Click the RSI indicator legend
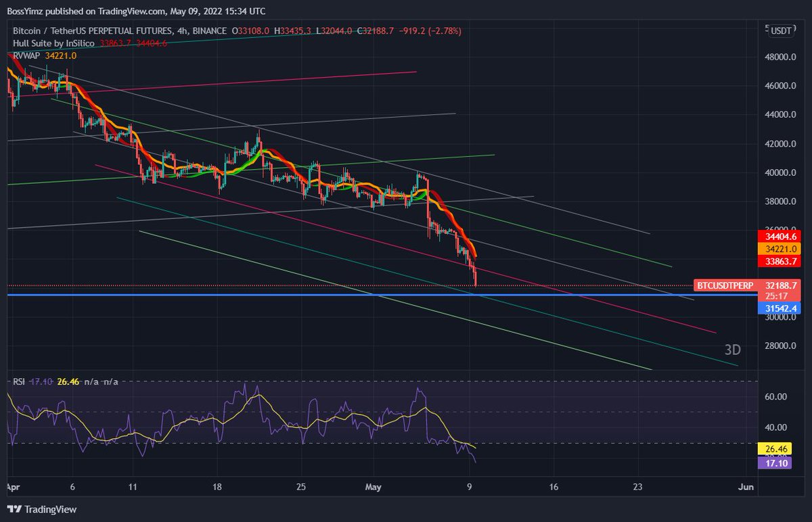Image resolution: width=812 pixels, height=522 pixels. click(x=19, y=381)
